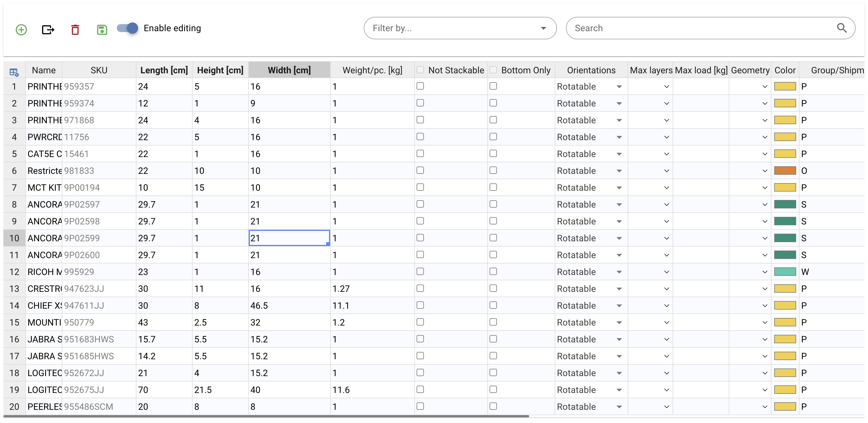Click the green add item plus icon

click(x=21, y=30)
